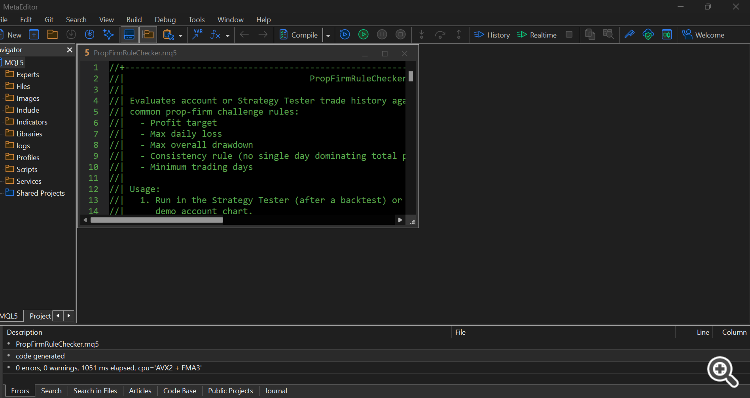Start profiling on History data
Image resolution: width=750 pixels, height=398 pixels.
click(492, 35)
